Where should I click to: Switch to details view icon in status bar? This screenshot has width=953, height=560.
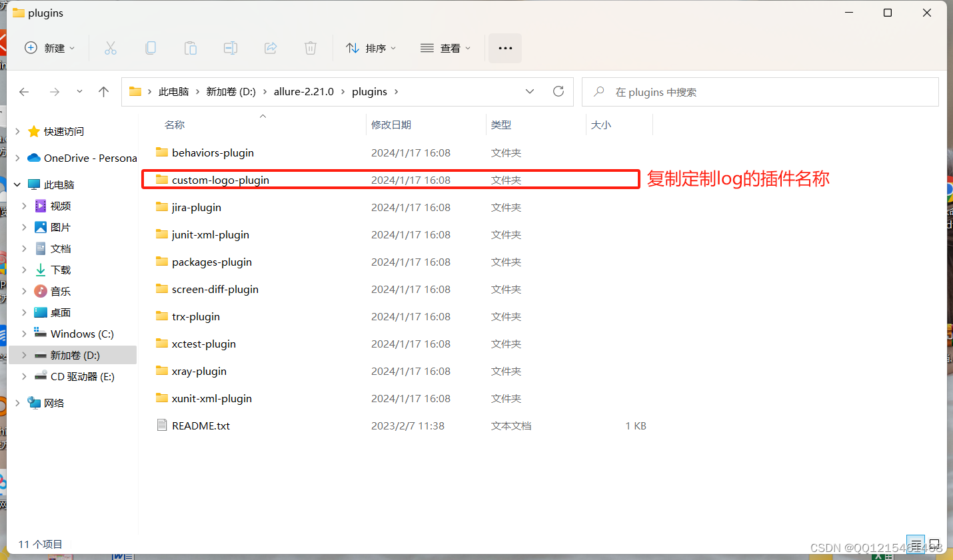click(916, 544)
